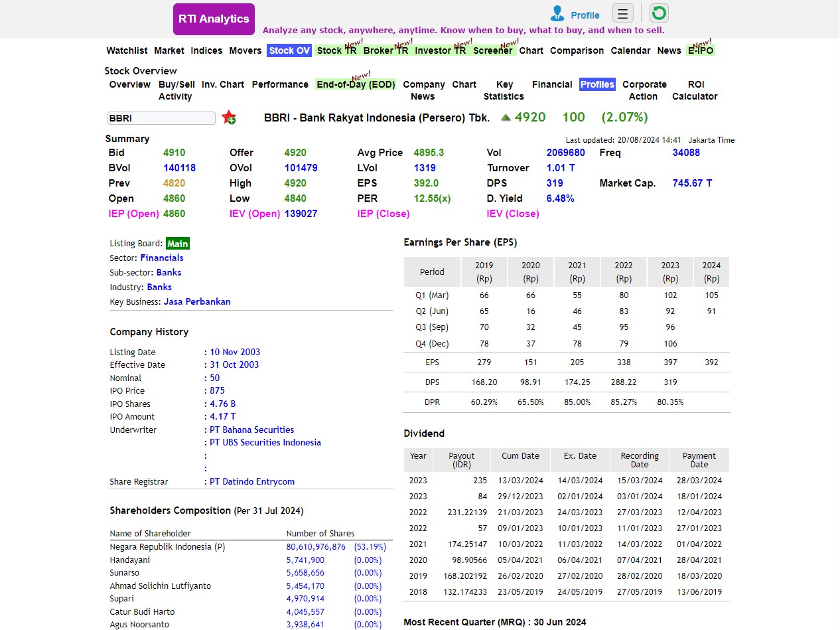
Task: Open the Indices menu
Action: [x=206, y=50]
